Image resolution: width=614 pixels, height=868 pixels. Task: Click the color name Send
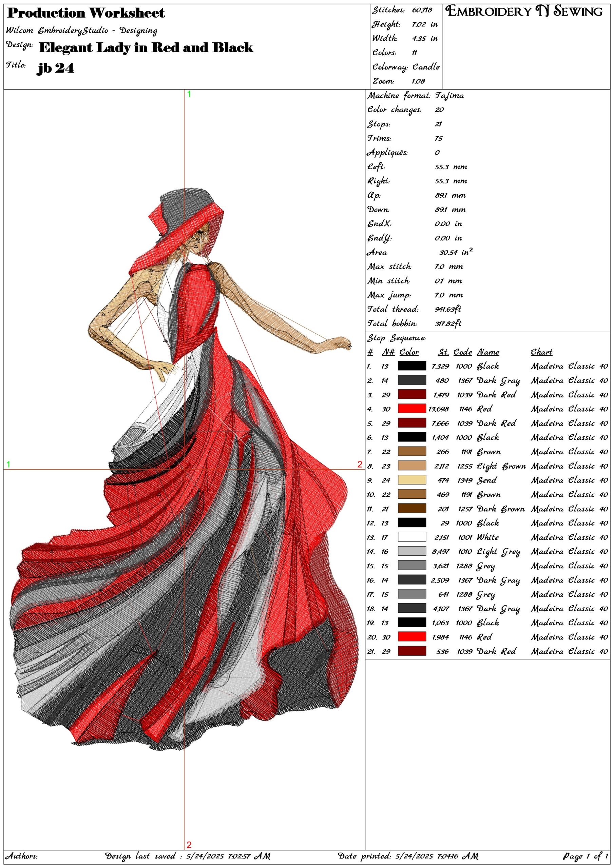487,480
